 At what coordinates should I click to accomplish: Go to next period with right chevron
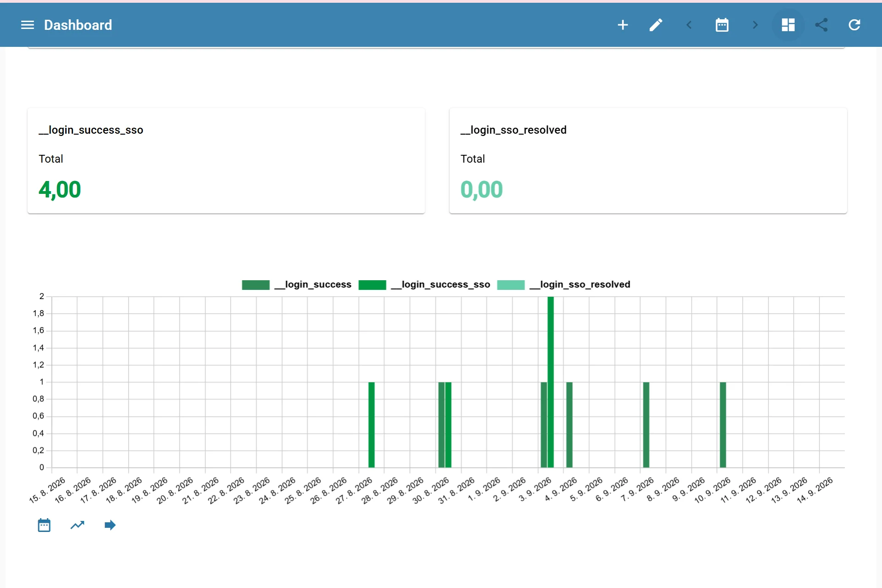click(x=755, y=25)
